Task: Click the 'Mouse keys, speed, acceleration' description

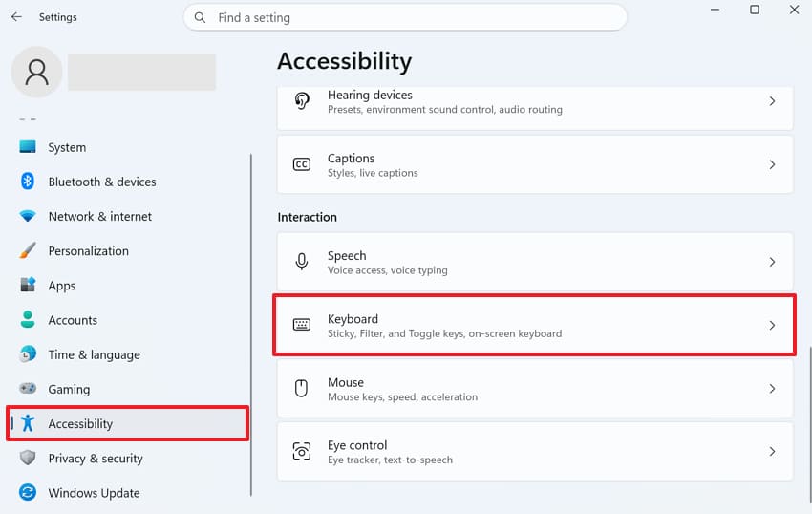Action: (x=402, y=396)
